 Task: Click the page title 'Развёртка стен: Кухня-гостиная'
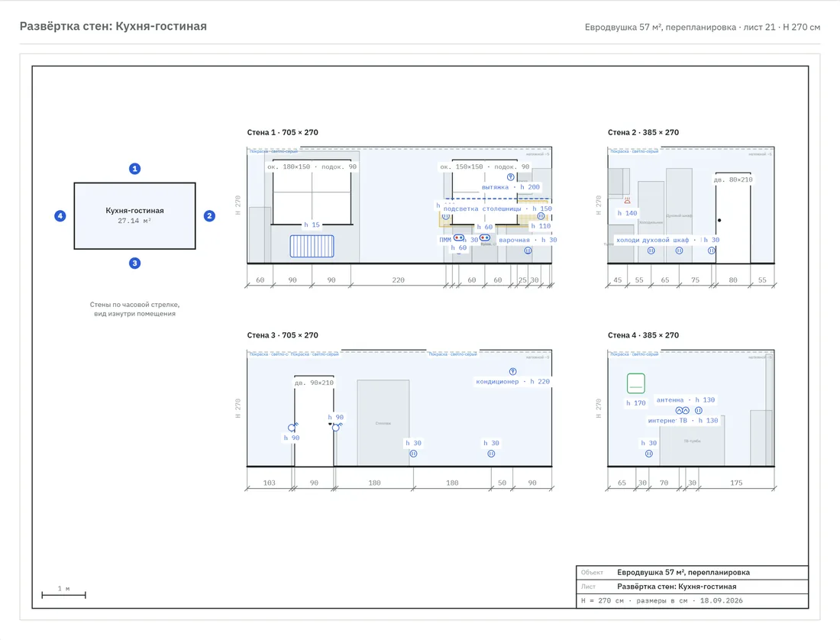(x=113, y=26)
